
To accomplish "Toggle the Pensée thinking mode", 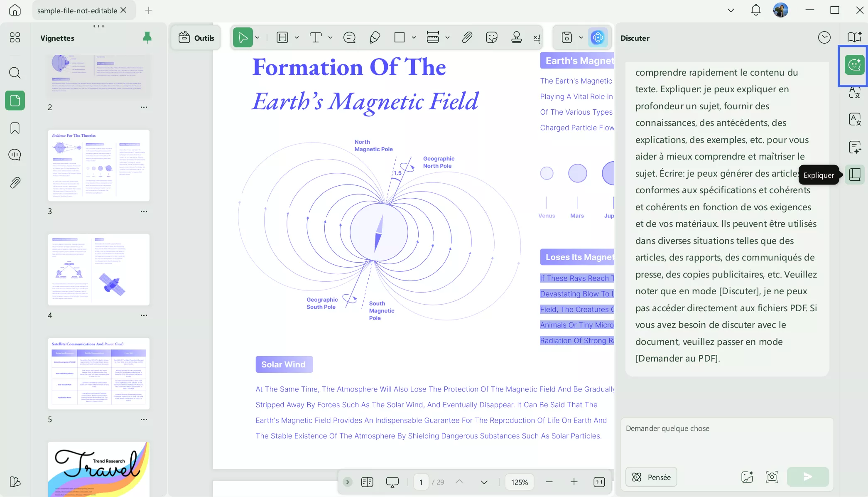I will (651, 477).
